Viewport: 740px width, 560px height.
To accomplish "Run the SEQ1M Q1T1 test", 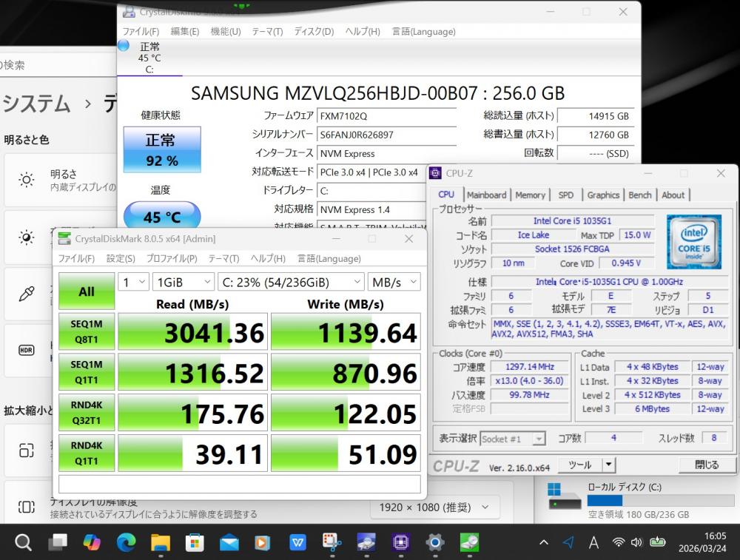I will click(87, 372).
